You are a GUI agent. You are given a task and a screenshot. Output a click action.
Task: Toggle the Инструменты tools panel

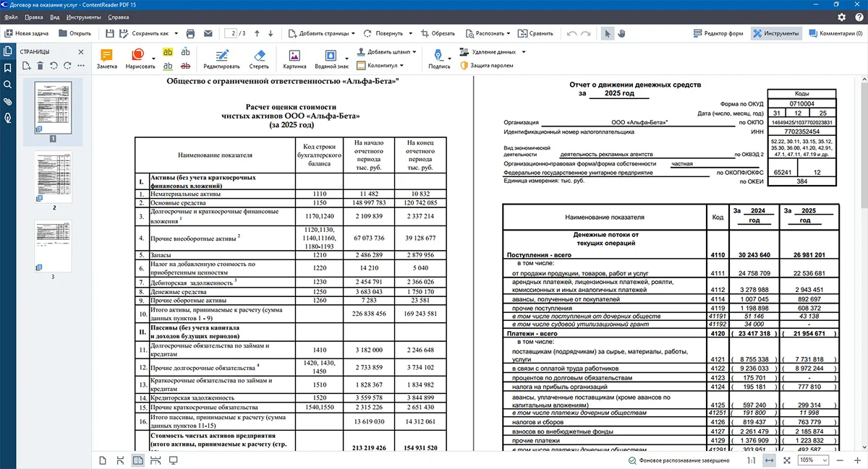coord(775,33)
